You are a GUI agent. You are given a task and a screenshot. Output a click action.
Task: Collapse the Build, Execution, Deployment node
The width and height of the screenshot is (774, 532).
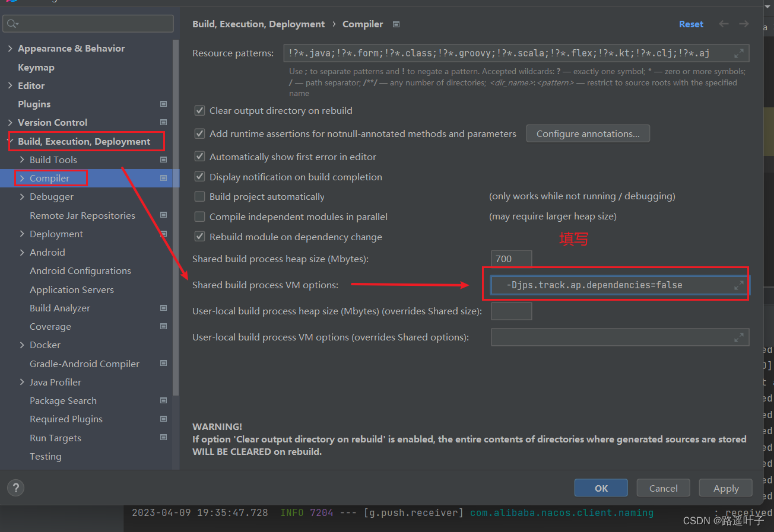pos(9,141)
